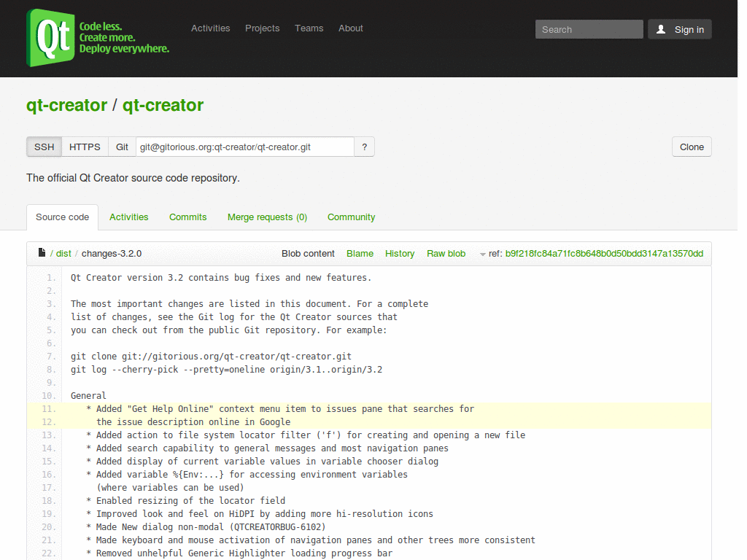Click highlighted line number 12
The image size is (747, 560).
point(49,422)
